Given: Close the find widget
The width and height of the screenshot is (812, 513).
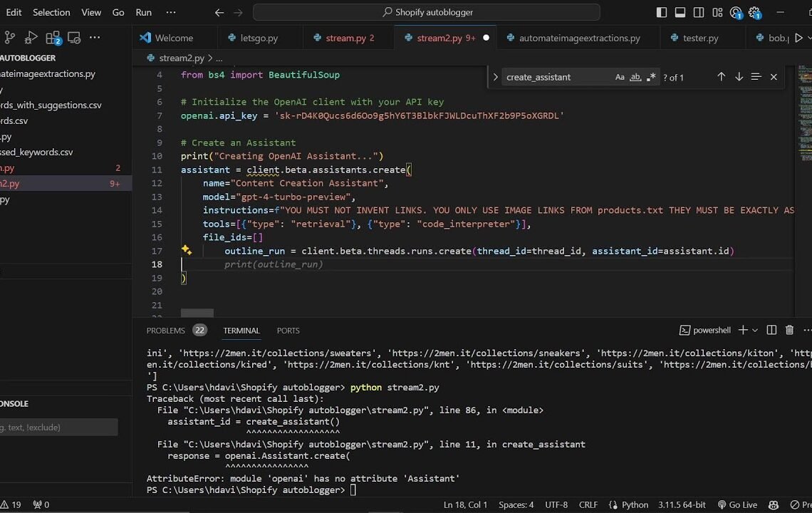Looking at the screenshot, I should click(774, 77).
